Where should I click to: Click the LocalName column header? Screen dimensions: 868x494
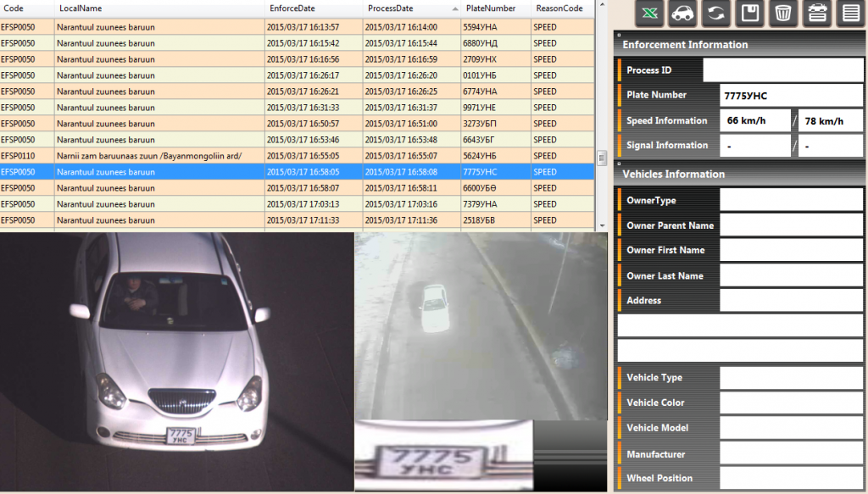coord(81,8)
